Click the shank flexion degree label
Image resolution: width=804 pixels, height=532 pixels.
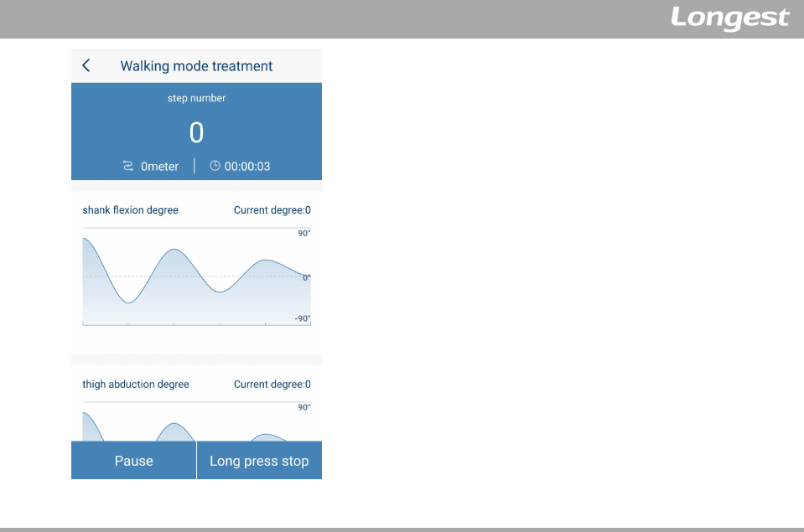click(x=130, y=210)
